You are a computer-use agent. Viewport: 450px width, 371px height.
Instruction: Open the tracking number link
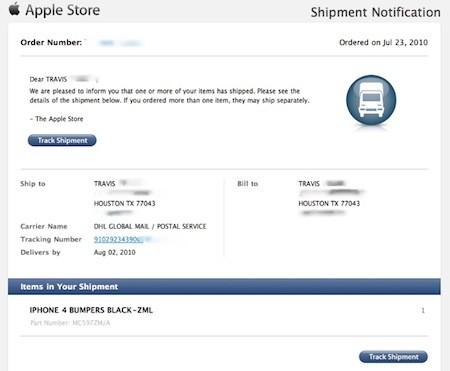coord(118,239)
